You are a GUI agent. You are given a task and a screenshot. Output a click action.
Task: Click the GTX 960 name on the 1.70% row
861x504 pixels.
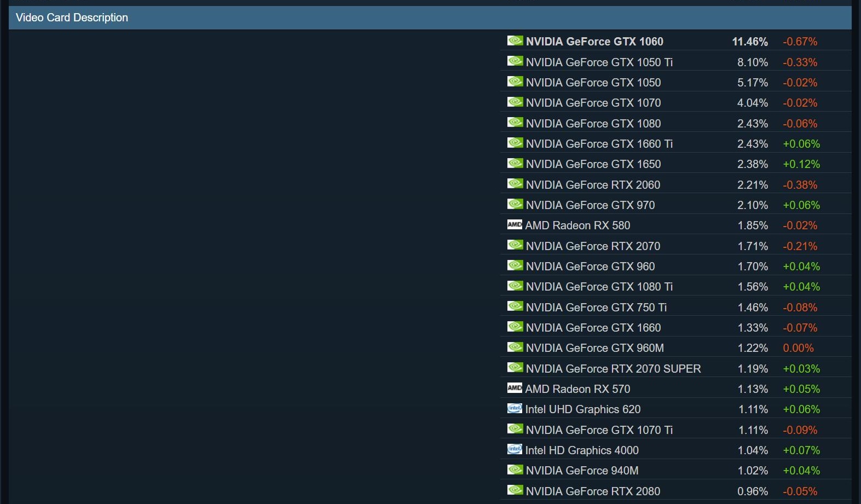pyautogui.click(x=591, y=267)
